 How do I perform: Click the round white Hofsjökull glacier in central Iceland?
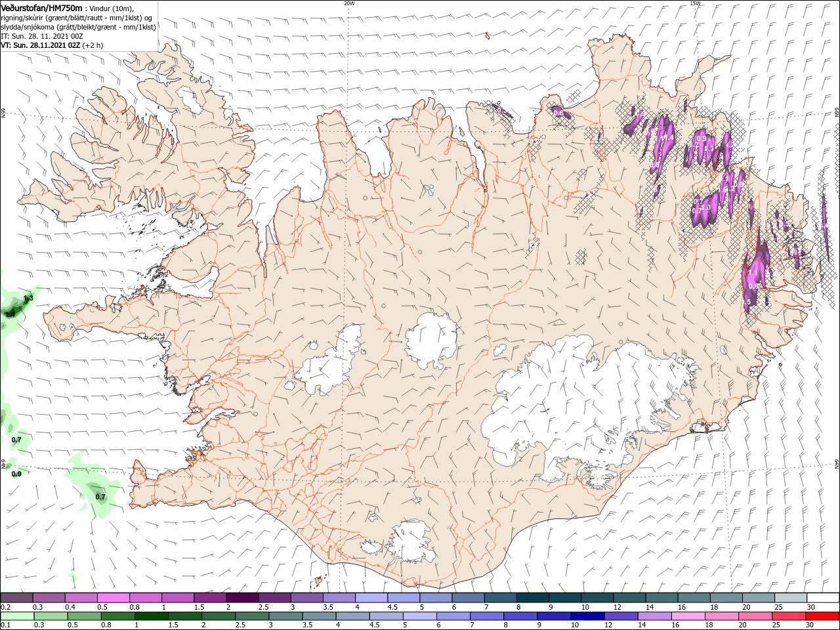coord(431,340)
